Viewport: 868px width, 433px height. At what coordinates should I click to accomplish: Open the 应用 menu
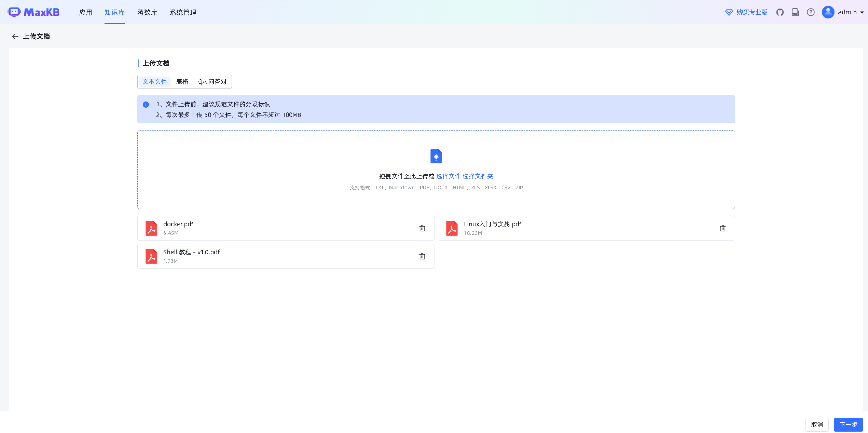coord(85,13)
